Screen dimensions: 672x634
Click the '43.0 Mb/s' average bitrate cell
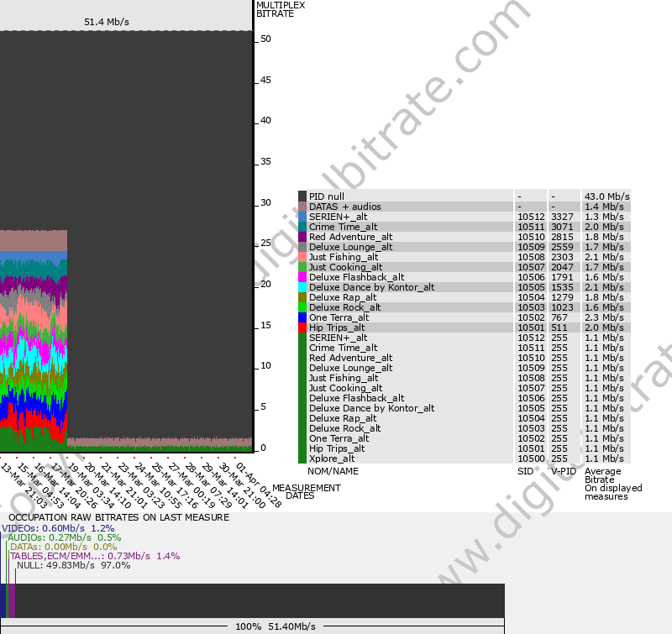(x=606, y=196)
